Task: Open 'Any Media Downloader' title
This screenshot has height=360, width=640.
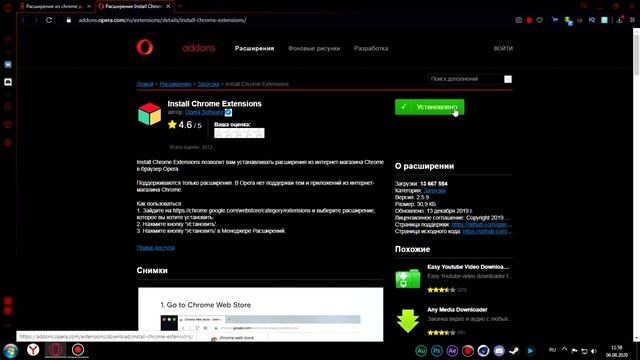Action: pos(457,310)
